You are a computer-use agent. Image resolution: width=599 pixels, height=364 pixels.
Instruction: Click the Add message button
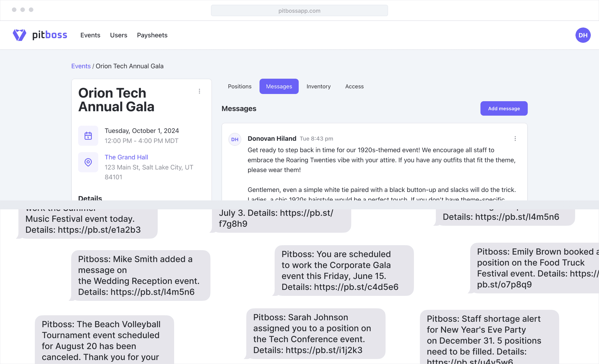[x=504, y=108]
